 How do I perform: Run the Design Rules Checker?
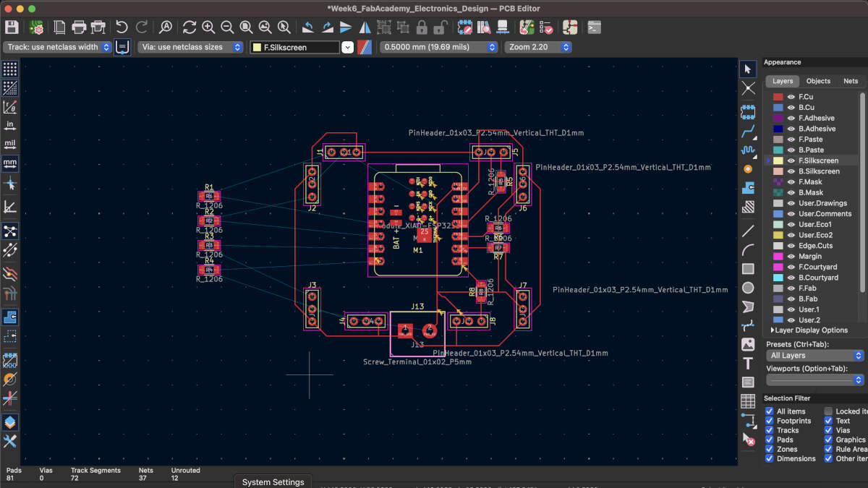[x=546, y=27]
